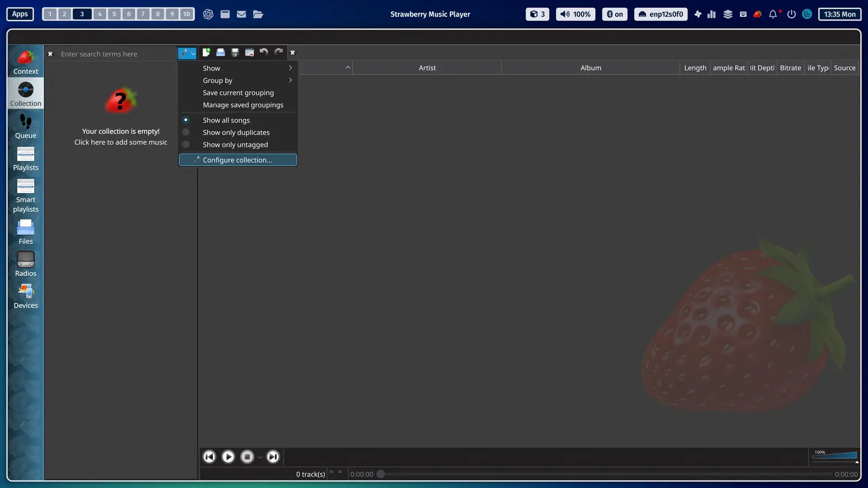Image resolution: width=868 pixels, height=488 pixels.
Task: Expand the Group by submenu
Action: pos(238,80)
